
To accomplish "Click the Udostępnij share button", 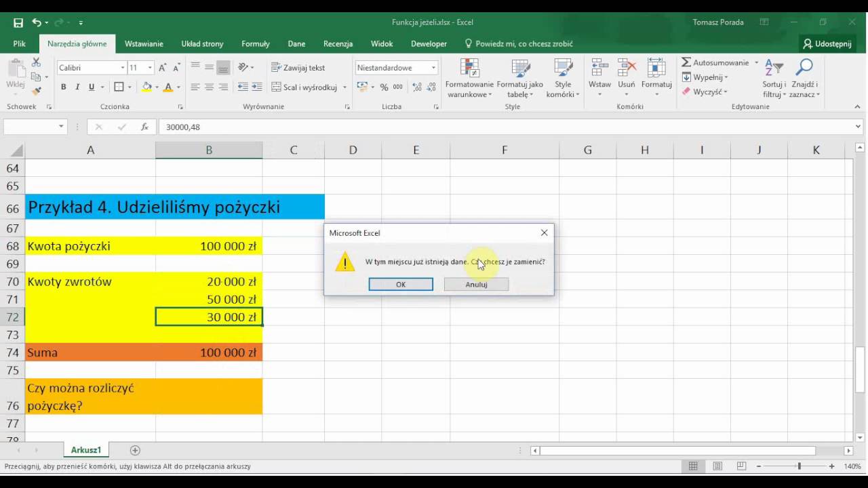I will (x=827, y=43).
